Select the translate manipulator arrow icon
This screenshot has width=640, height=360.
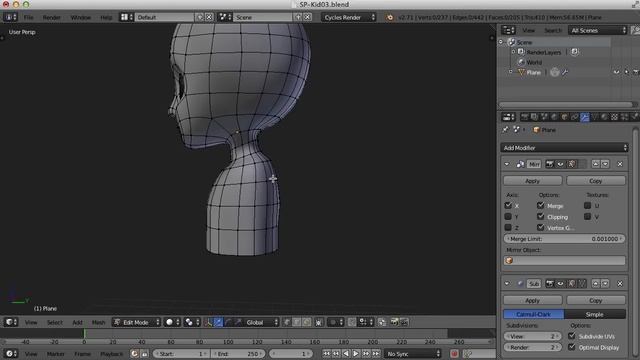pyautogui.click(x=218, y=322)
